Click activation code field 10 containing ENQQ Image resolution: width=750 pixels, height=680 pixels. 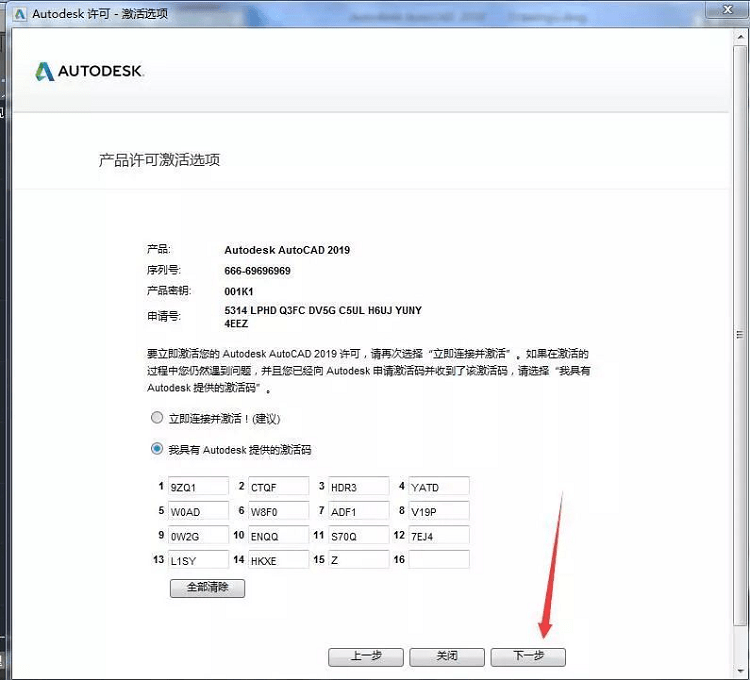pos(279,535)
